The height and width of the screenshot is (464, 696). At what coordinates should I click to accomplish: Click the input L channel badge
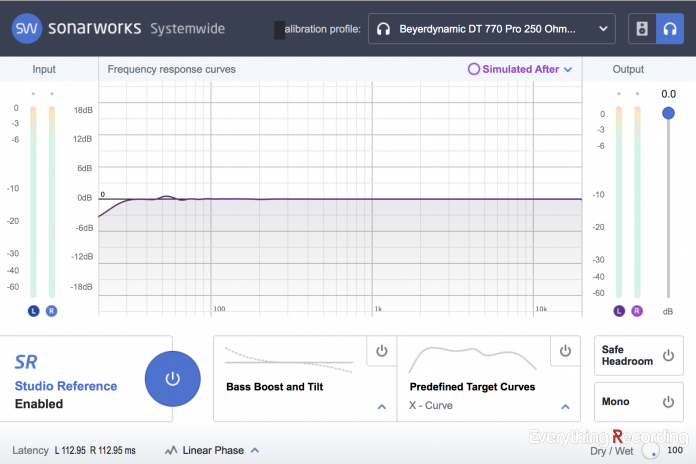pos(33,311)
